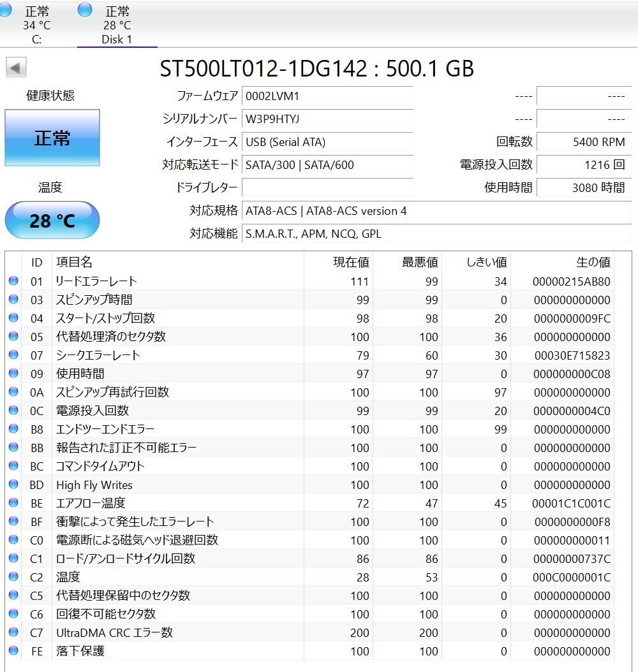
Task: Click the 生の値 column header
Action: pyautogui.click(x=562, y=262)
